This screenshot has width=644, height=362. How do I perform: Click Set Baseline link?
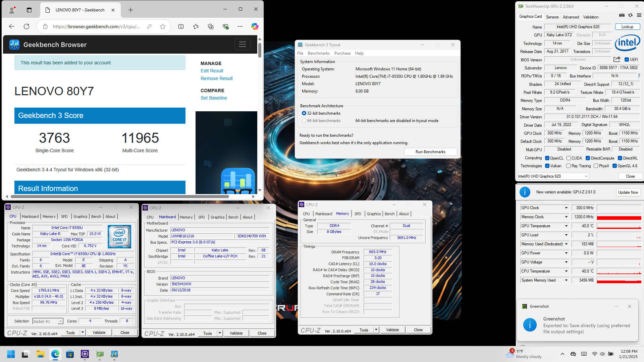(214, 98)
